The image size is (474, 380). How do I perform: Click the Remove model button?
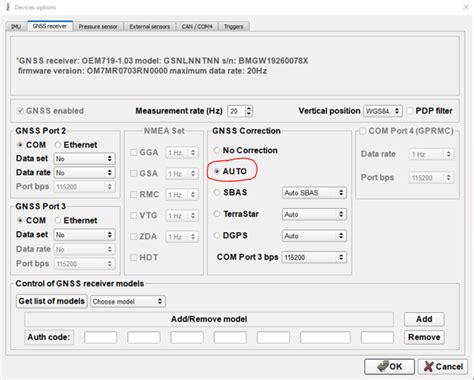(424, 337)
